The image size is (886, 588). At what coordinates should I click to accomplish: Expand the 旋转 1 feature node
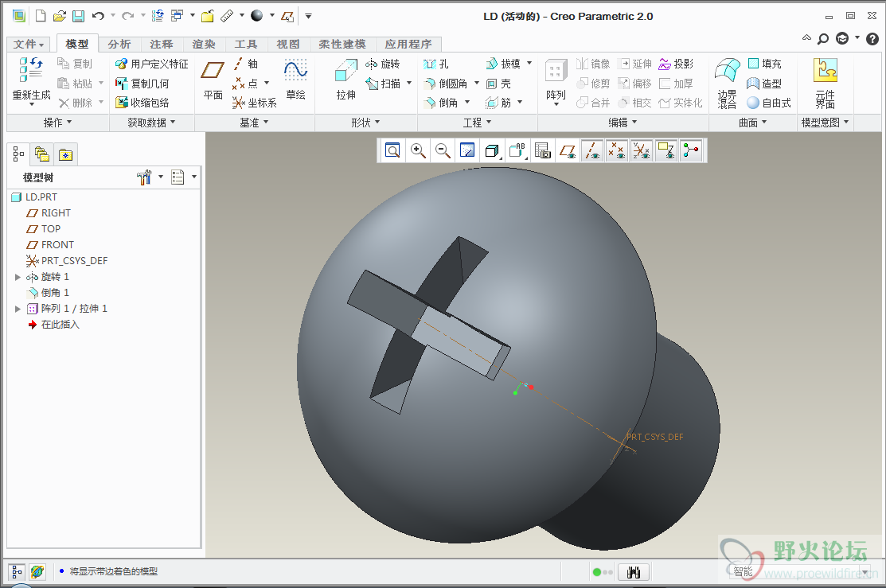pos(18,277)
